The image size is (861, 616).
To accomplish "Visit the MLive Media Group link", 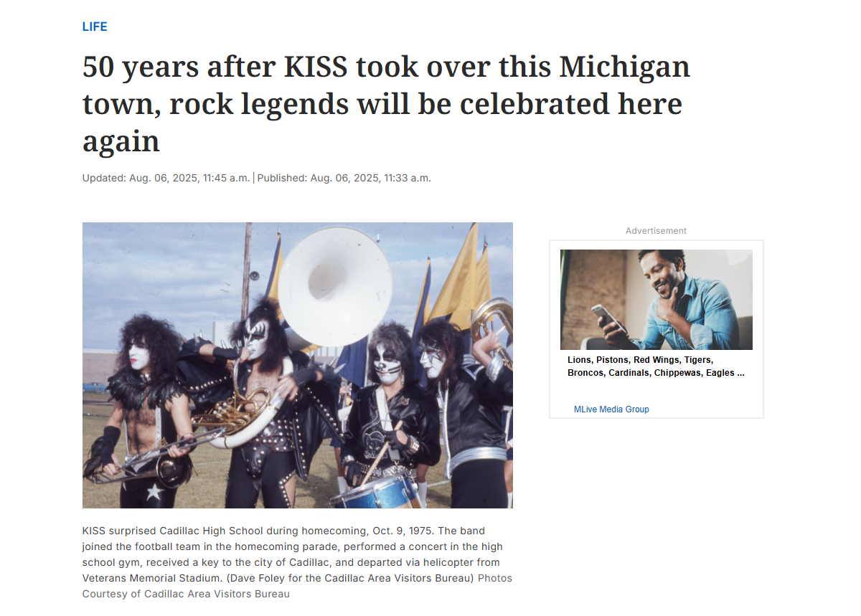I will [x=611, y=409].
